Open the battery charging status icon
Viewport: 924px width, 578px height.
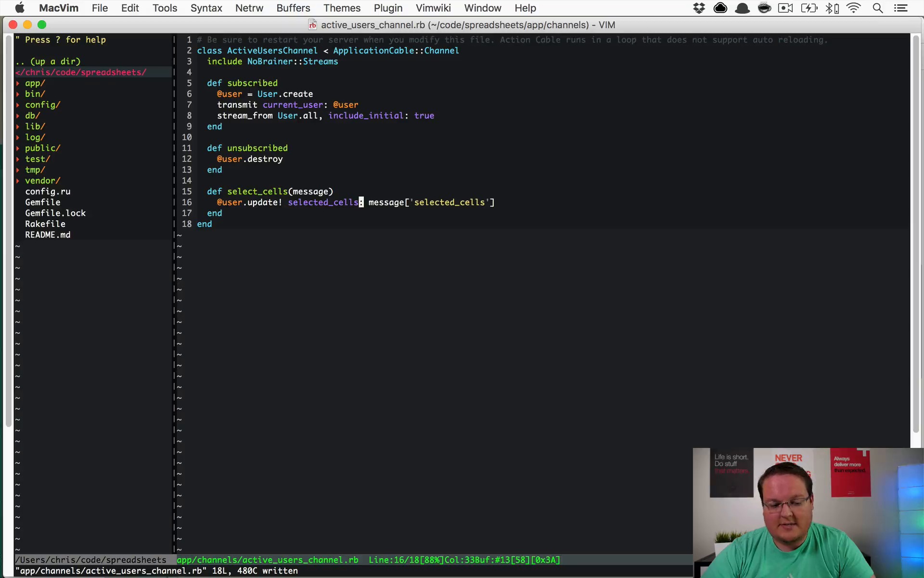pyautogui.click(x=809, y=8)
